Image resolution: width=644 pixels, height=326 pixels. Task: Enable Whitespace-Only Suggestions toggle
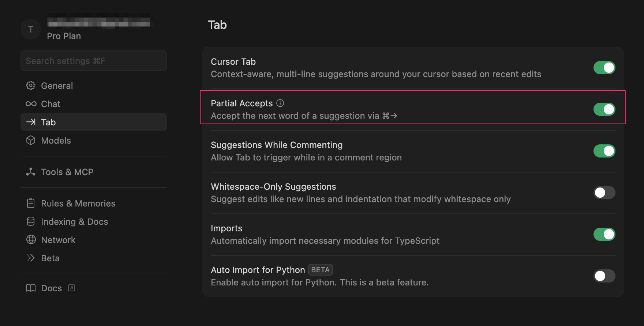(x=604, y=193)
